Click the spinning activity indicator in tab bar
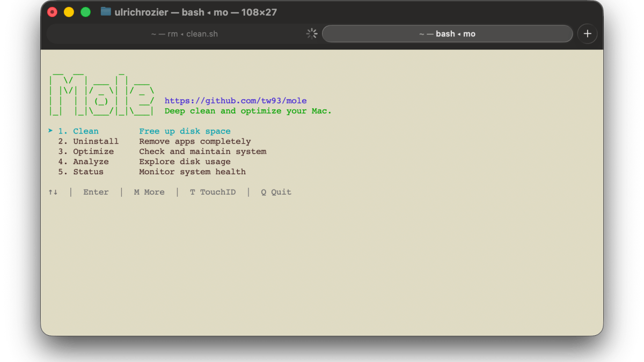644x362 pixels. 312,34
